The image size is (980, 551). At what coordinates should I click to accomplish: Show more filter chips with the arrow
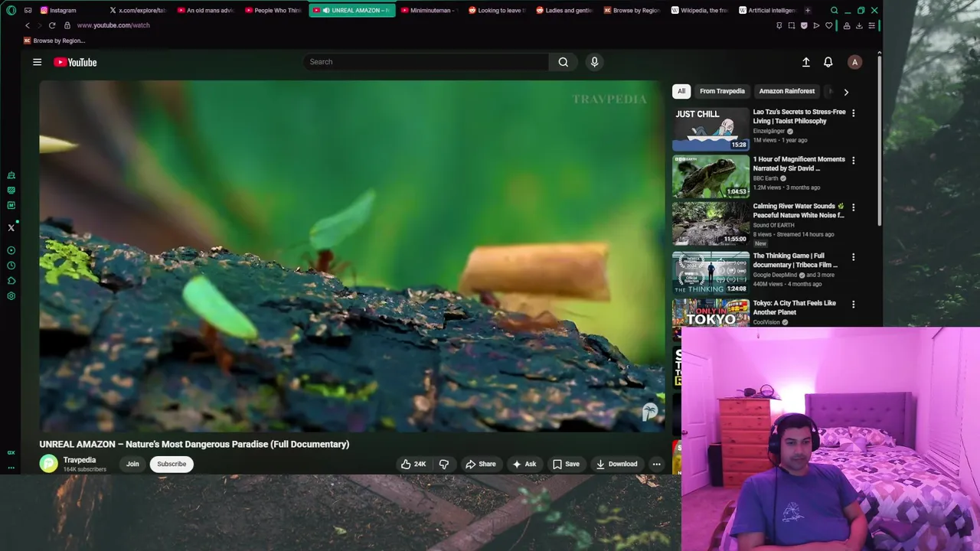coord(846,92)
